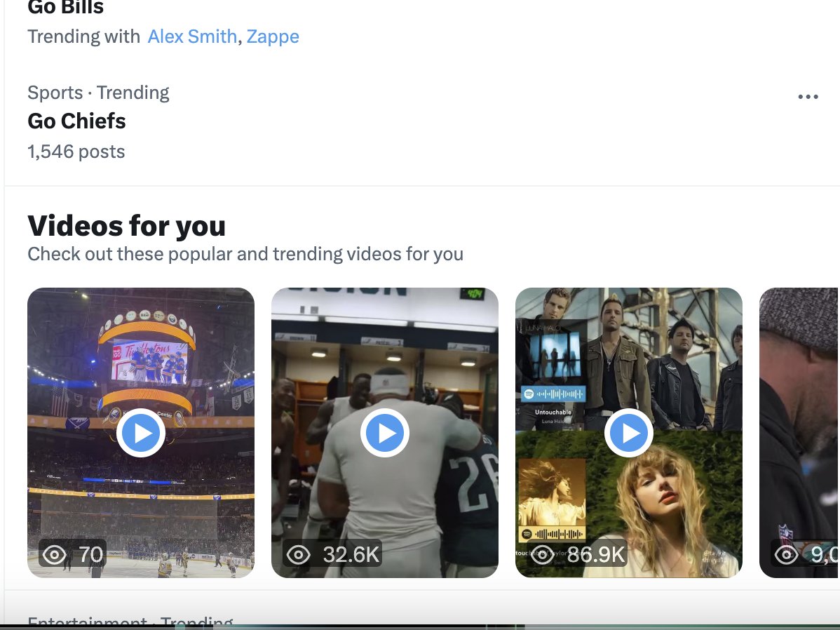This screenshot has height=630, width=840.
Task: Click the 'Sports · Trending' label
Action: click(99, 93)
